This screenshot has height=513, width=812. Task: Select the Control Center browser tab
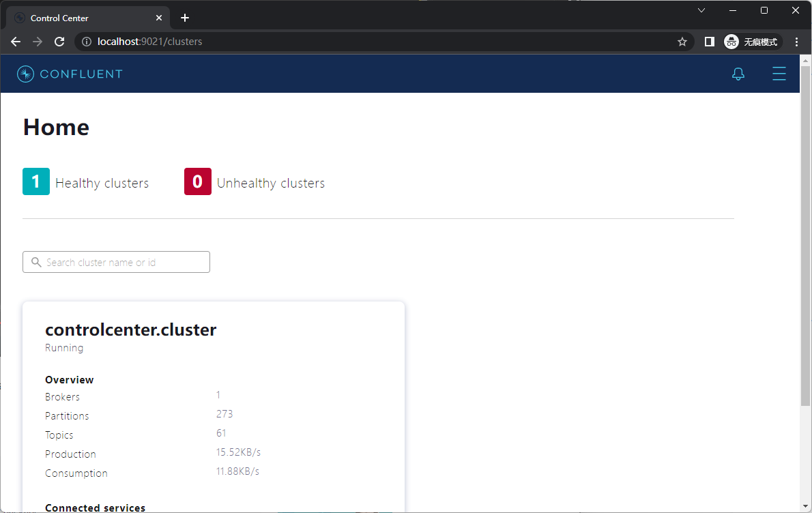click(82, 18)
